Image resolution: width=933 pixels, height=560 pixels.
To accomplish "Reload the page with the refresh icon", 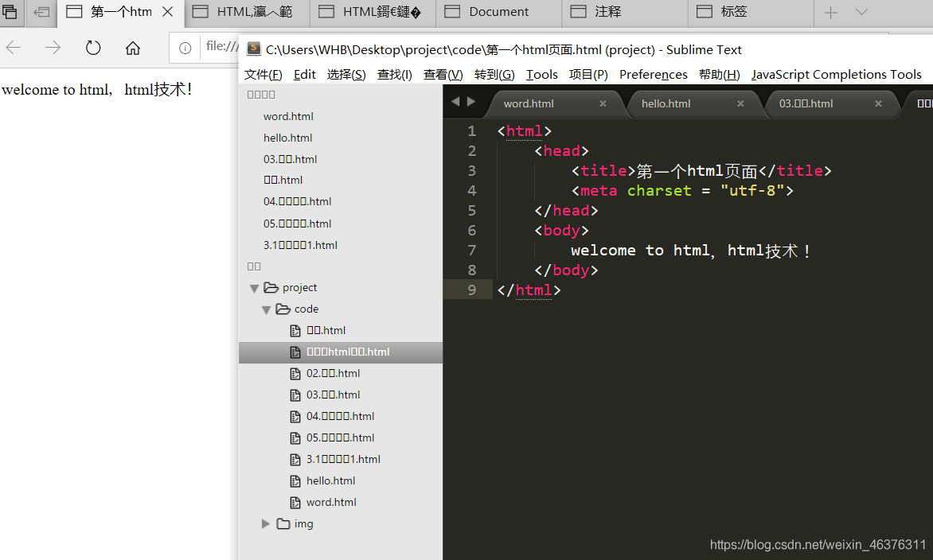I will tap(93, 48).
